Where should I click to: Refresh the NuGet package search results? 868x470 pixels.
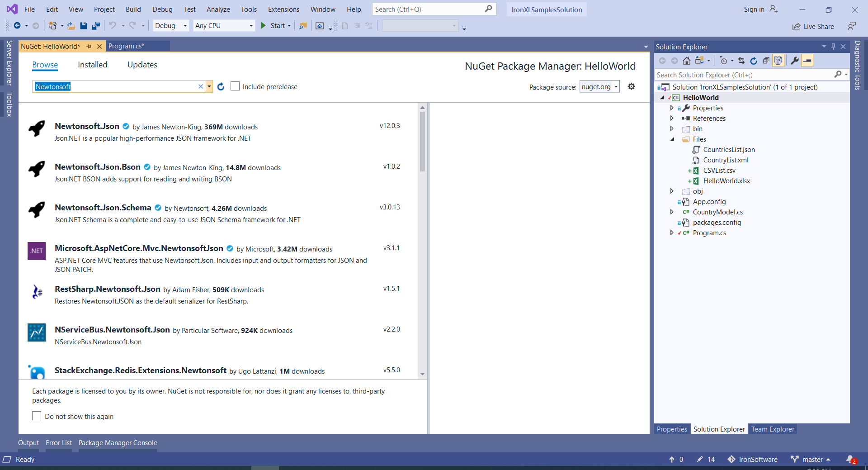click(221, 86)
